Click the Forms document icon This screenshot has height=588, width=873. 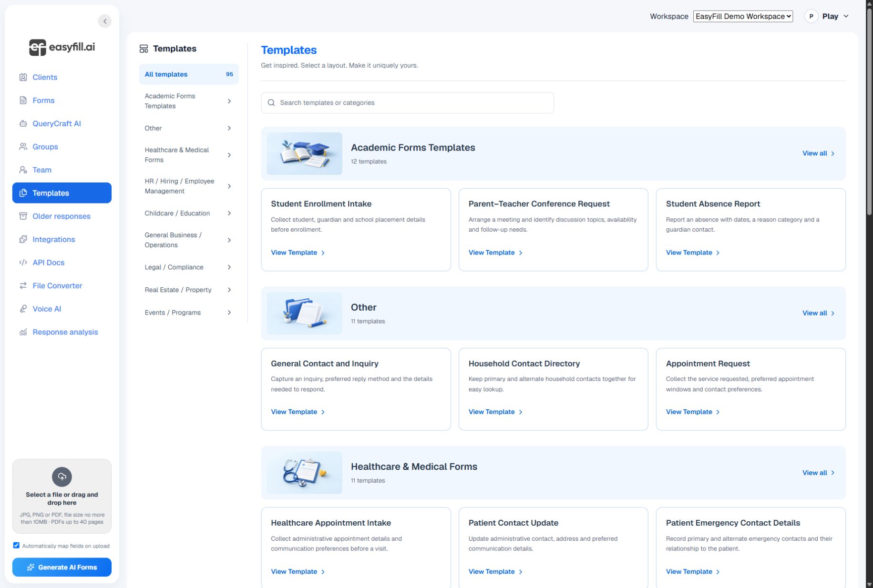coord(23,100)
